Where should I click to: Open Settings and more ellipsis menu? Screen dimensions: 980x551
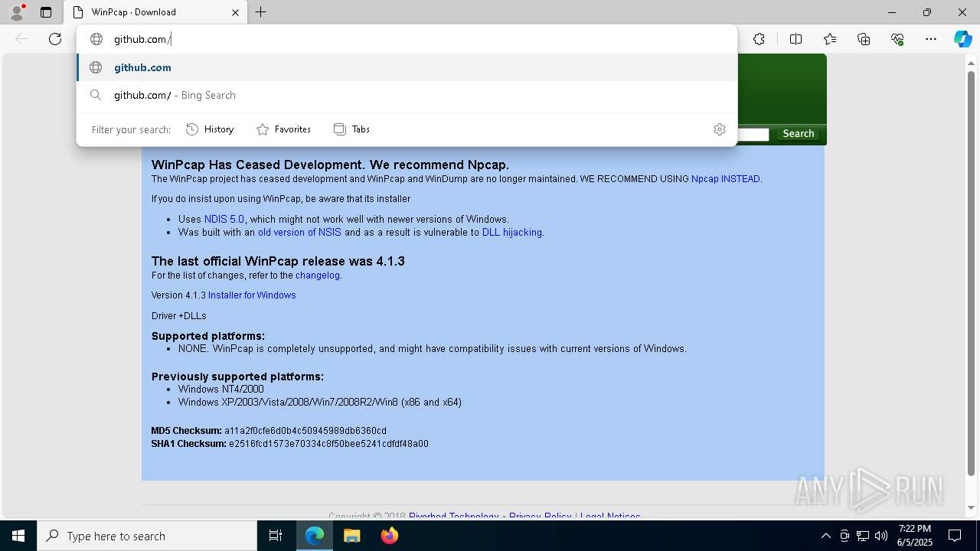[x=931, y=39]
